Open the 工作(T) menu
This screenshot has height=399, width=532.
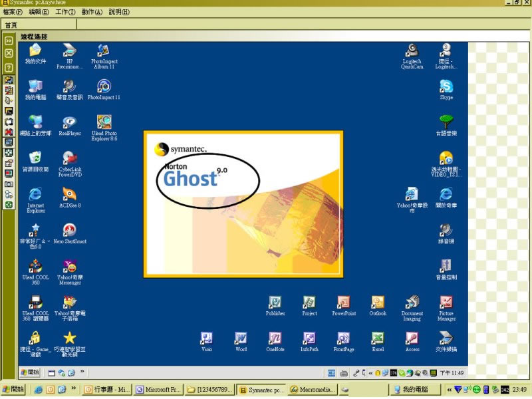pyautogui.click(x=65, y=12)
